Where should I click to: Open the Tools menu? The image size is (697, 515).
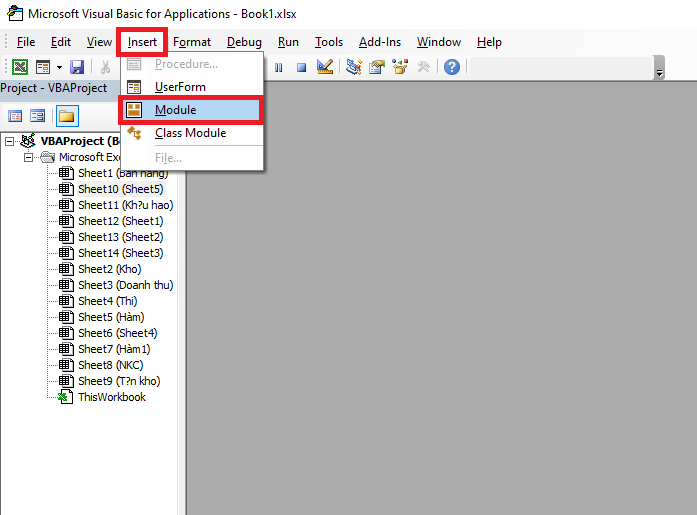tap(329, 42)
